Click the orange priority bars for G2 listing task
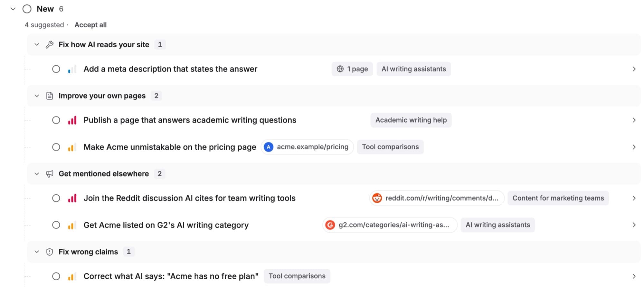This screenshot has width=644, height=287. pyautogui.click(x=72, y=225)
